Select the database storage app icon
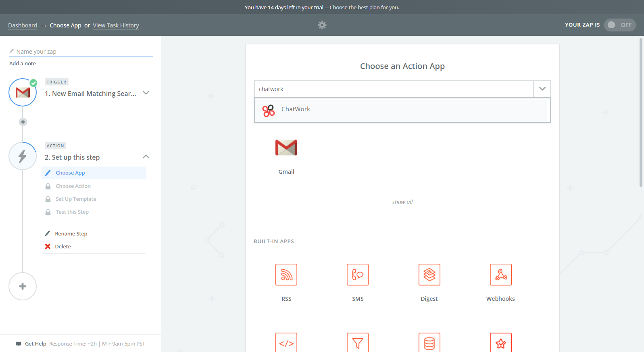Image resolution: width=644 pixels, height=352 pixels. tap(429, 343)
